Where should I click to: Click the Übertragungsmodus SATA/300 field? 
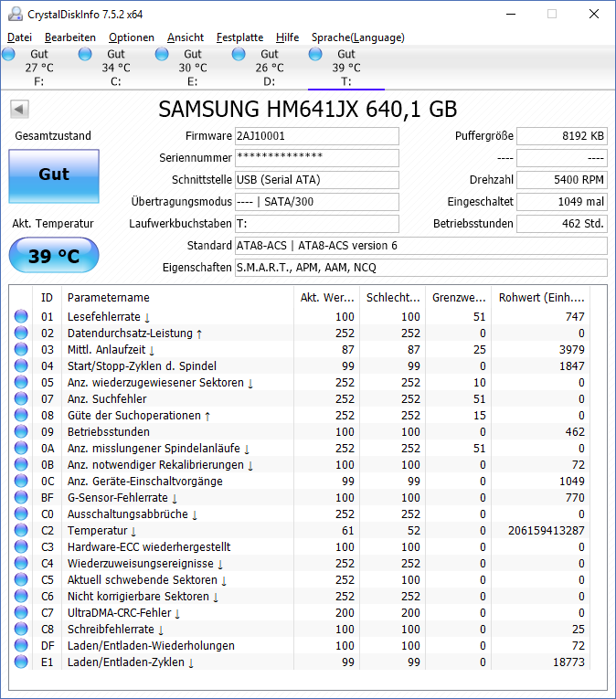click(317, 202)
